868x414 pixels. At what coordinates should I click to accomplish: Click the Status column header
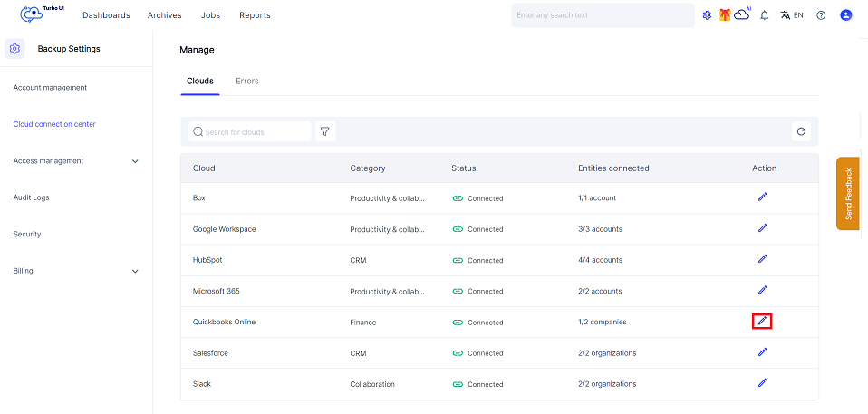463,168
